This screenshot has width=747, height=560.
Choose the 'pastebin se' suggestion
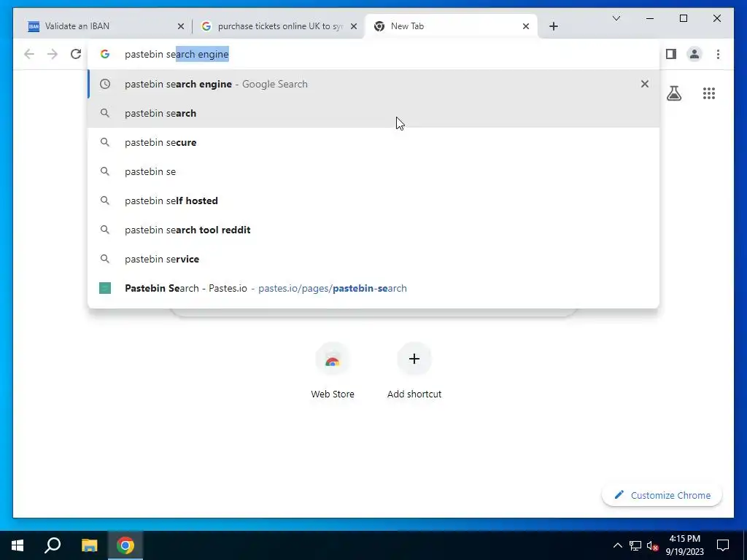click(373, 171)
